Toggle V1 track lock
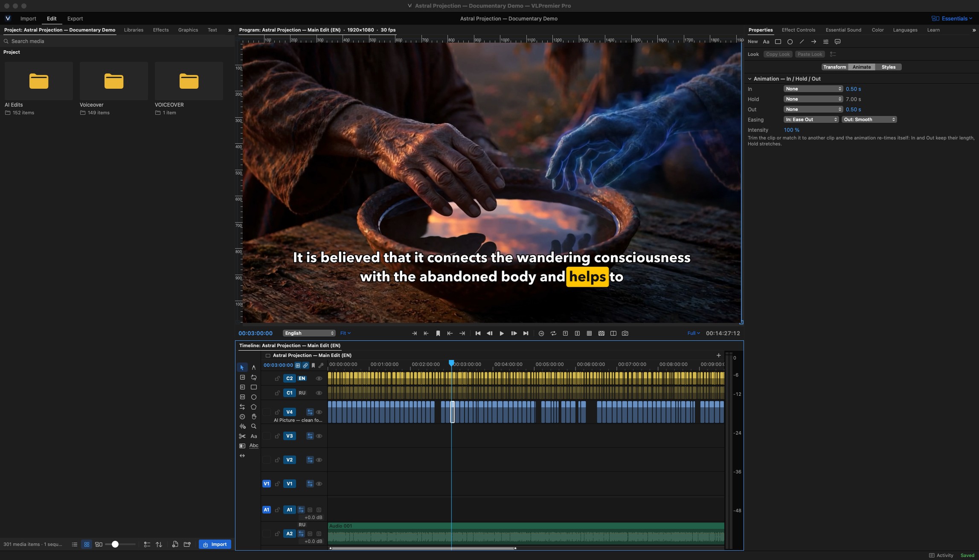 277,484
